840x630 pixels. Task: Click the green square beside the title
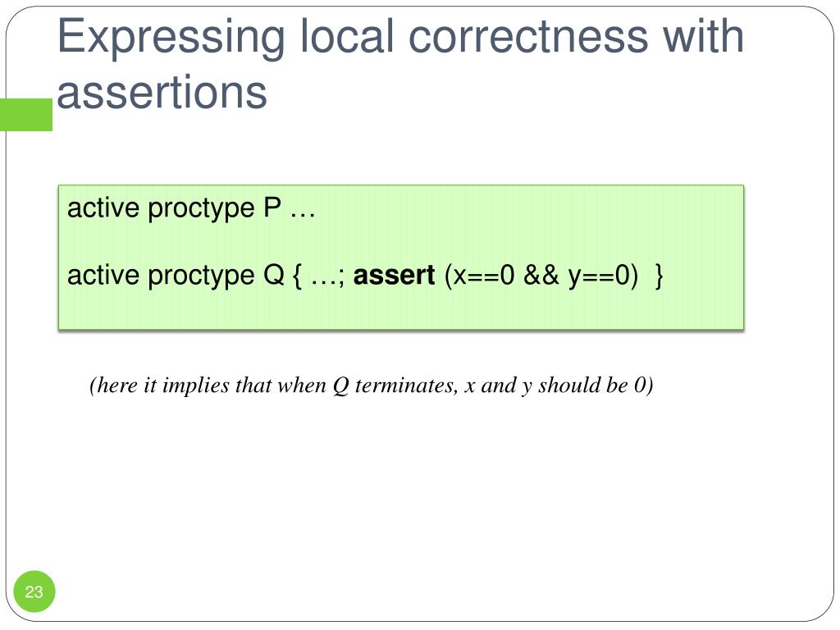tap(26, 115)
